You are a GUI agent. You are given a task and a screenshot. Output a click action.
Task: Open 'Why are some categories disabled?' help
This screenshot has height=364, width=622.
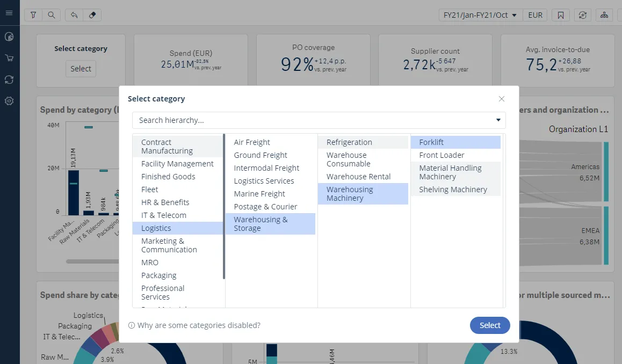tap(194, 325)
